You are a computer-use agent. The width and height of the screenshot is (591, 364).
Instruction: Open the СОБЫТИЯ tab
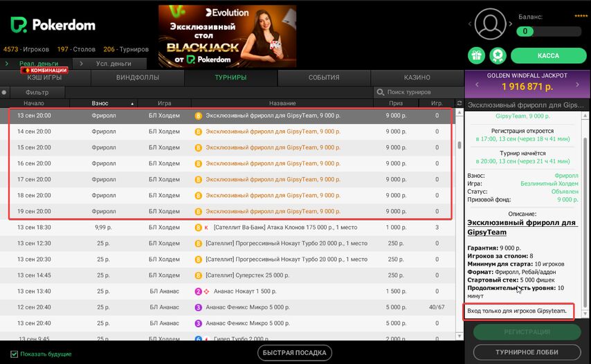click(324, 78)
